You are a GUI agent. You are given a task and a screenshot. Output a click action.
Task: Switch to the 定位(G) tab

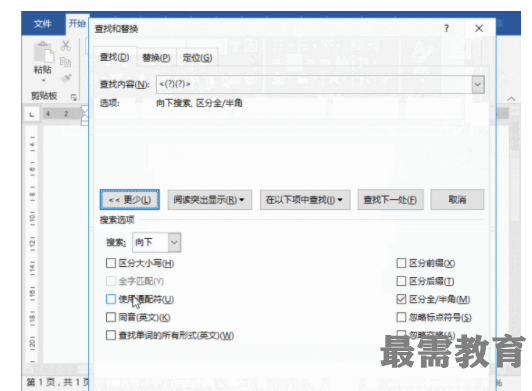pos(197,58)
